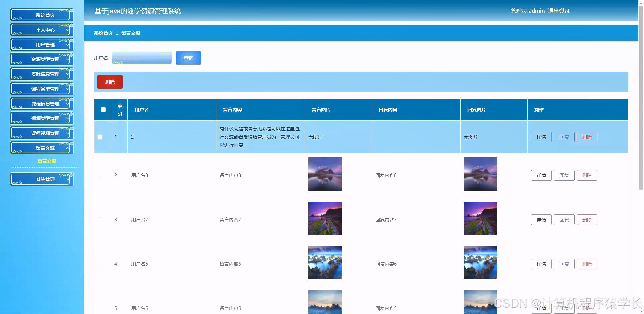The height and width of the screenshot is (314, 644).
Task: View the 留言图片 thumbnail for 用户名8
Action: click(x=325, y=174)
